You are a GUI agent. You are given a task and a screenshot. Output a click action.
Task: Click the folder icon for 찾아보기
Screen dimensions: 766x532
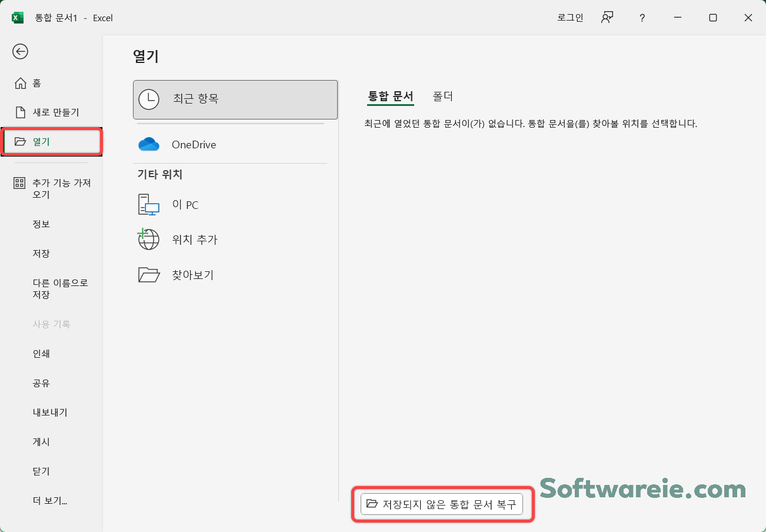[x=149, y=275]
